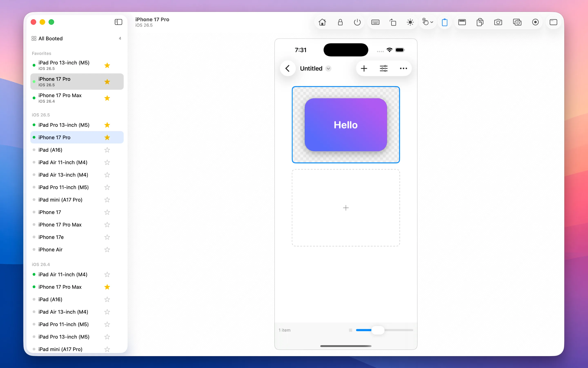Select iPad Pro 11-inch (M5) under iOS 26.5
This screenshot has height=368, width=588.
[x=77, y=187]
